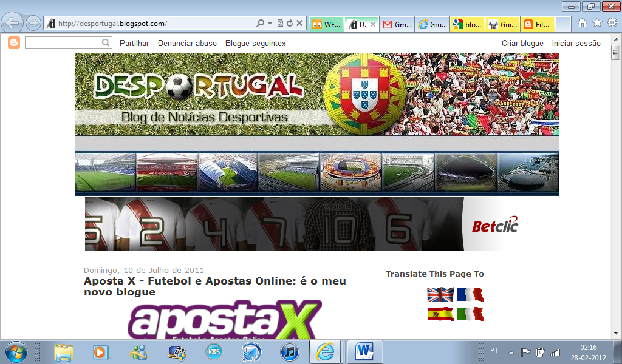Translate page to French via France flag
The image size is (622, 364).
[470, 295]
